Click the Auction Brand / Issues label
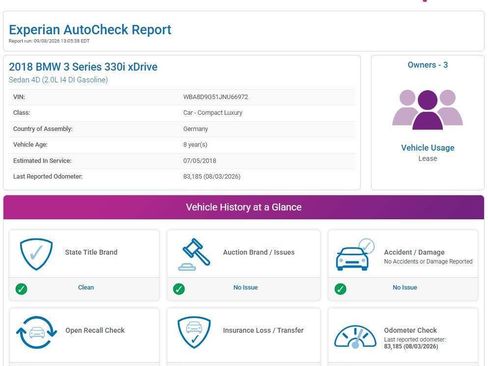Viewport: 488px width, 366px height. click(259, 252)
